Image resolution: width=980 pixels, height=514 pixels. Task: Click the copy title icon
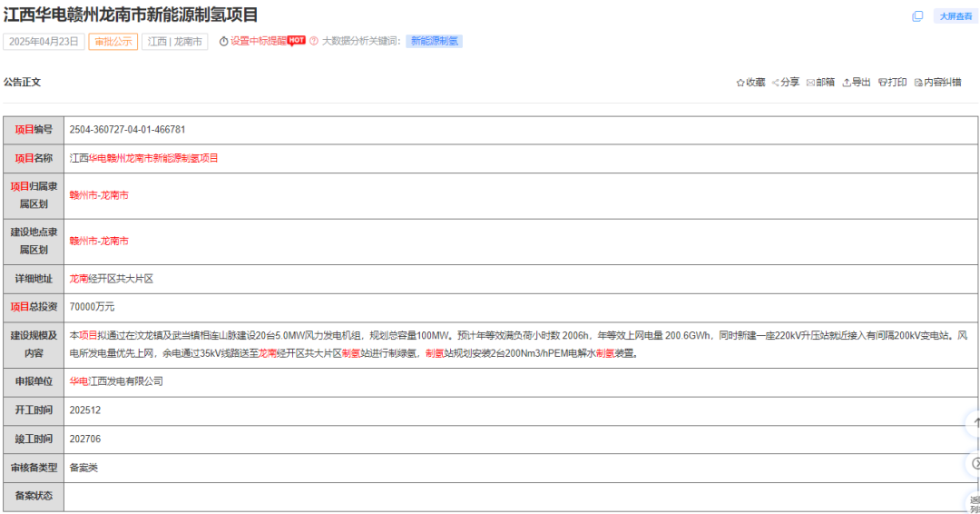pos(917,16)
